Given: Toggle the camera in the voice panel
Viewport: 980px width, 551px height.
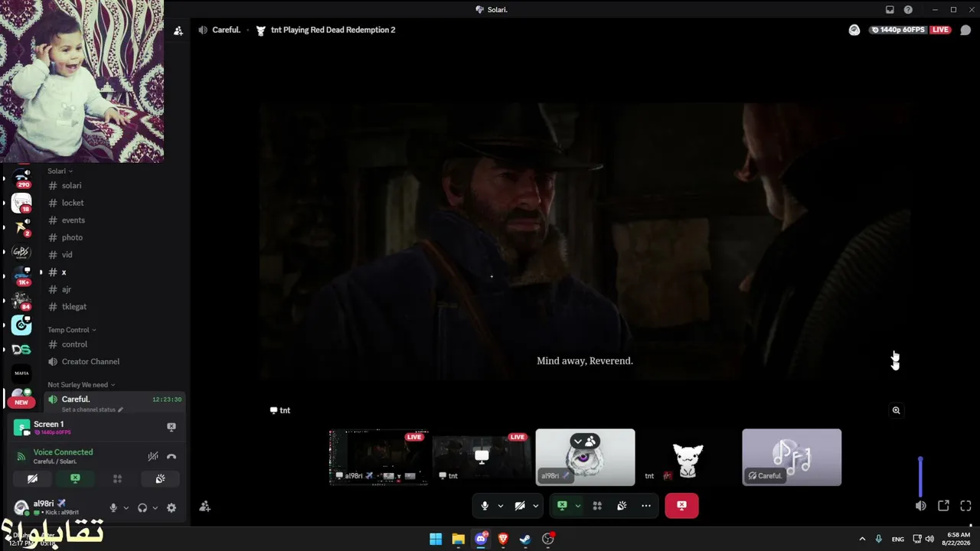Looking at the screenshot, I should coord(32,479).
